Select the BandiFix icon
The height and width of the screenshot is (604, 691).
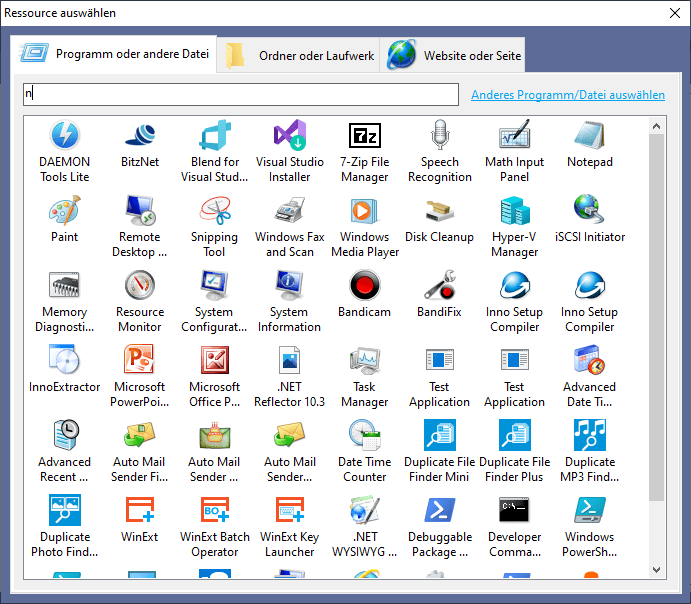pyautogui.click(x=439, y=285)
